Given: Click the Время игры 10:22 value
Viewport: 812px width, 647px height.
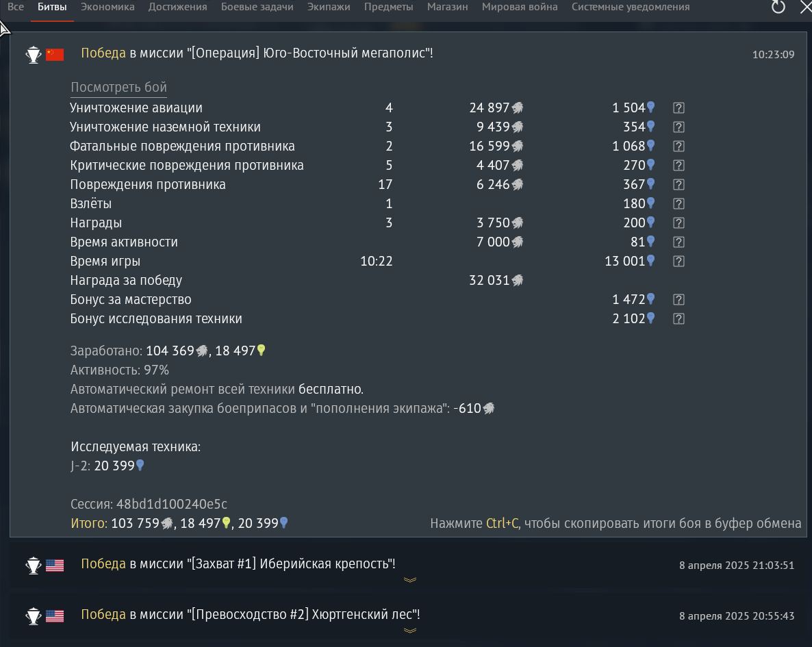Looking at the screenshot, I should (x=376, y=261).
